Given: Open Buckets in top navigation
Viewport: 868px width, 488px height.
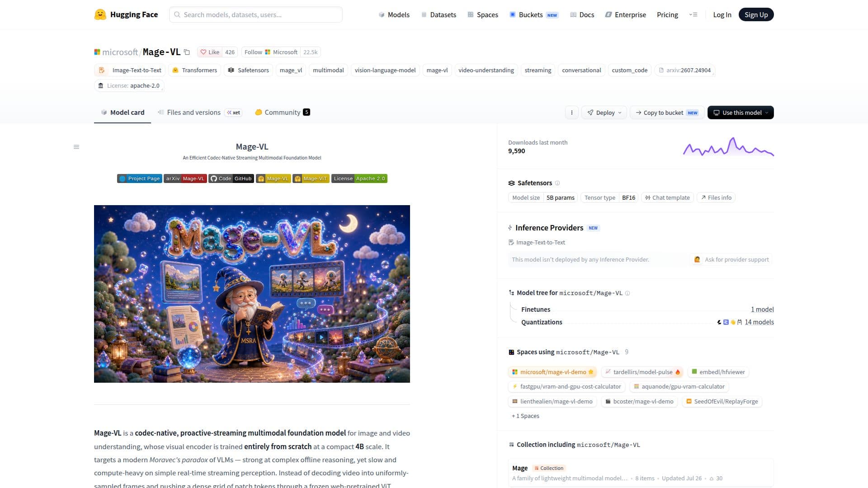Looking at the screenshot, I should coord(534,14).
